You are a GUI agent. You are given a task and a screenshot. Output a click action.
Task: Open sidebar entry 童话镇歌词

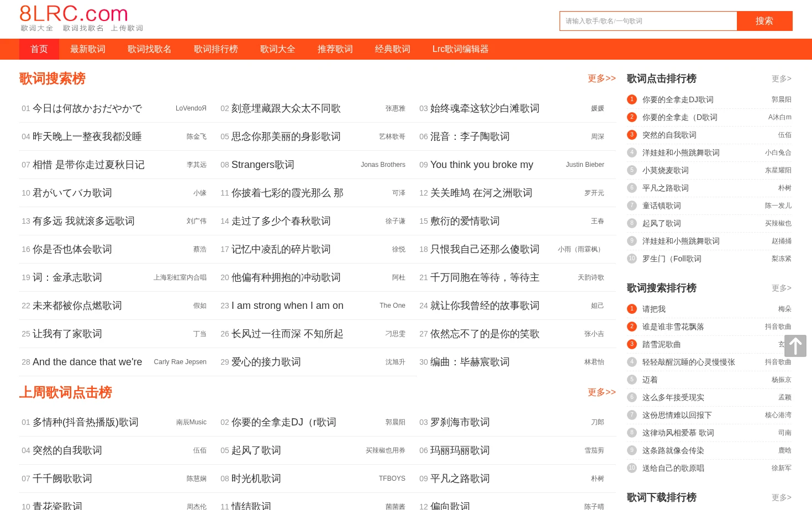(662, 206)
